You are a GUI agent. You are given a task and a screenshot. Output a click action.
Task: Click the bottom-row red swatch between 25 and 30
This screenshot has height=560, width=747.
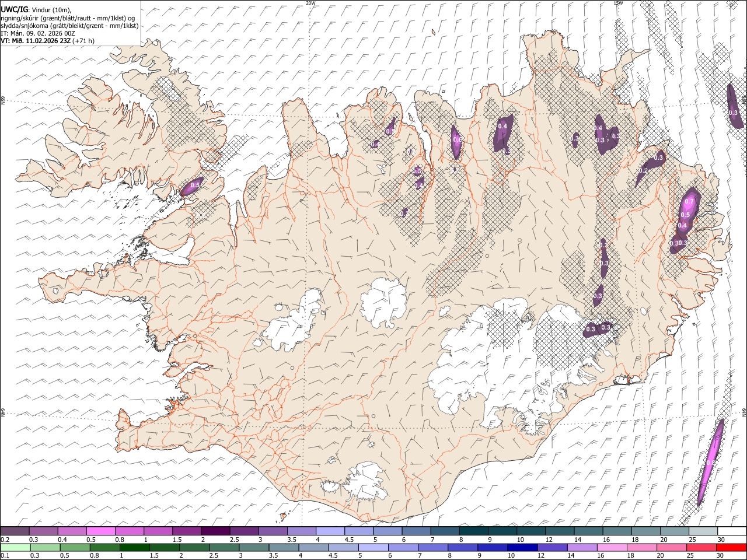tap(701, 547)
